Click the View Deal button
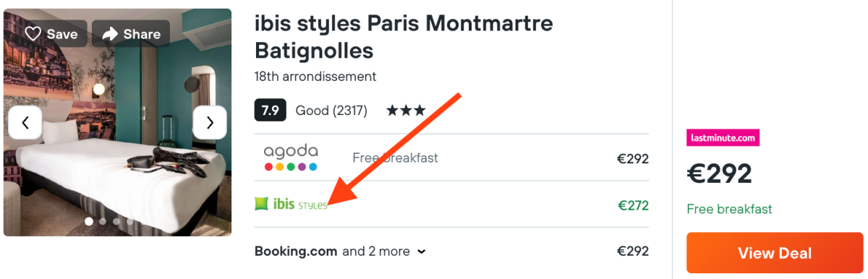Screen dimensions: 868x279 pos(775,253)
